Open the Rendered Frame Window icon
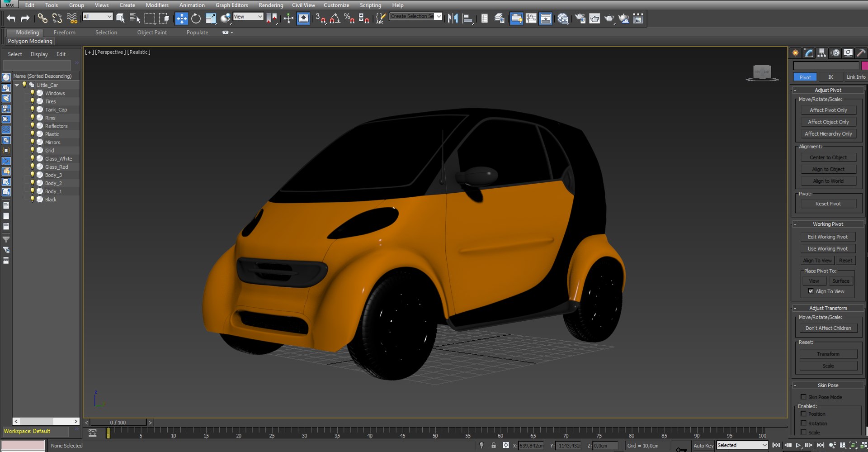This screenshot has height=452, width=868. click(x=594, y=18)
